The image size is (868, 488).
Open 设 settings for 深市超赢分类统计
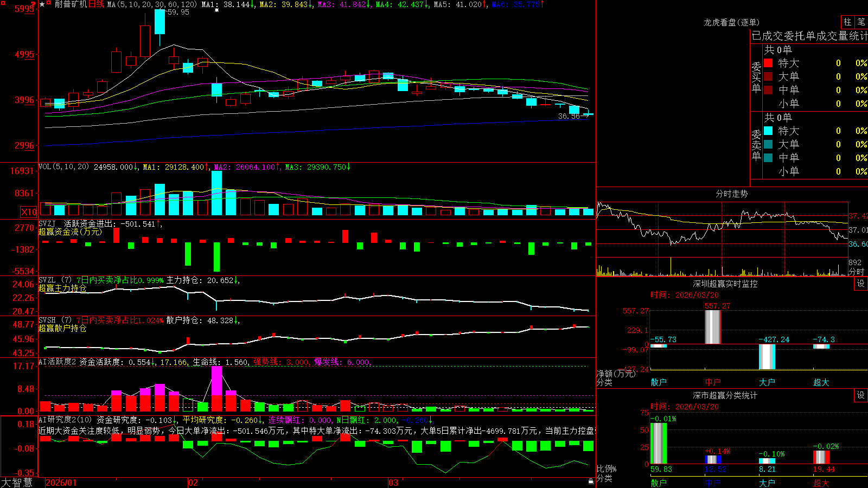tap(860, 395)
